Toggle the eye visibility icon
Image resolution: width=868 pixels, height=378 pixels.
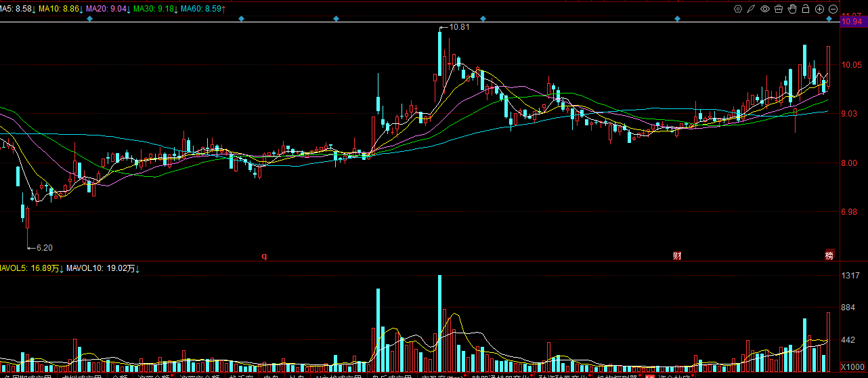pyautogui.click(x=765, y=9)
